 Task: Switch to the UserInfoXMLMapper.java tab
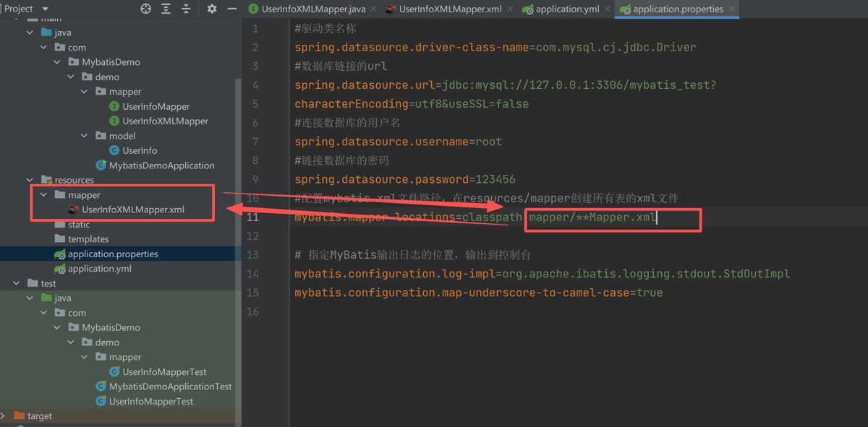coord(309,9)
